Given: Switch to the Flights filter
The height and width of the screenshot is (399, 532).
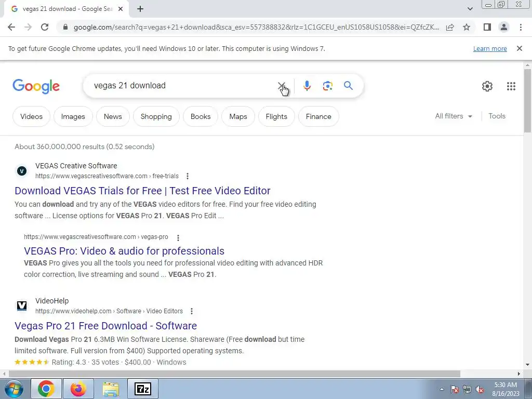Looking at the screenshot, I should (276, 116).
